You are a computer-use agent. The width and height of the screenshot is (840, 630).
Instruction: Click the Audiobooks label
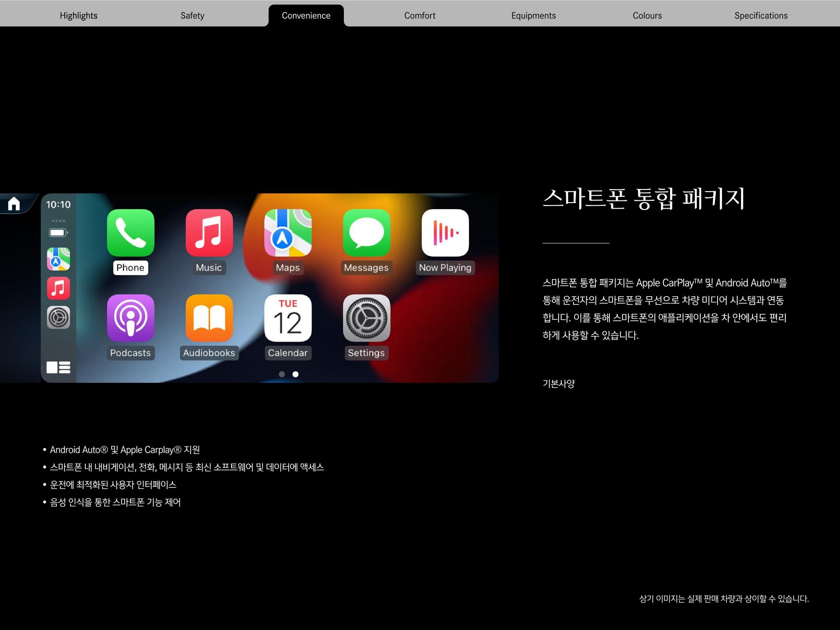pos(209,353)
